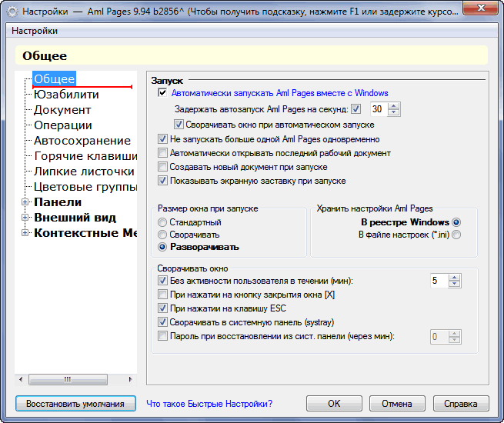Viewport: 504px width, 423px height.
Task: Open the Документ settings section
Action: [x=62, y=110]
